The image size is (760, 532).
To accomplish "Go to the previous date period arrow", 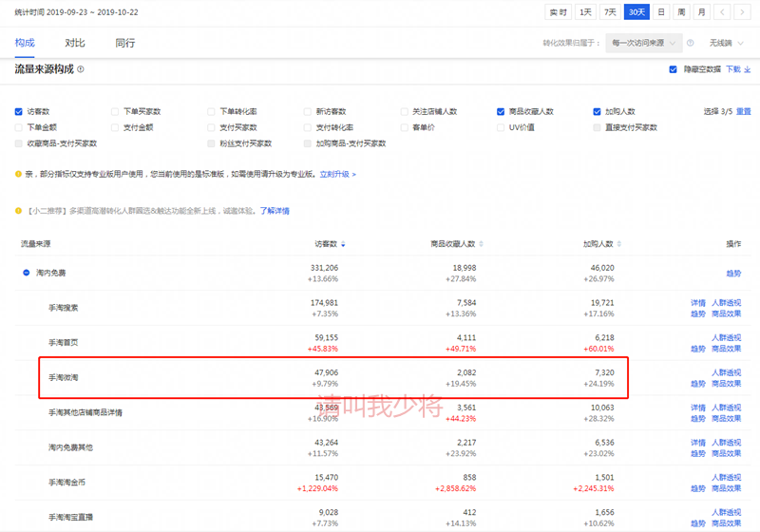I will 723,12.
